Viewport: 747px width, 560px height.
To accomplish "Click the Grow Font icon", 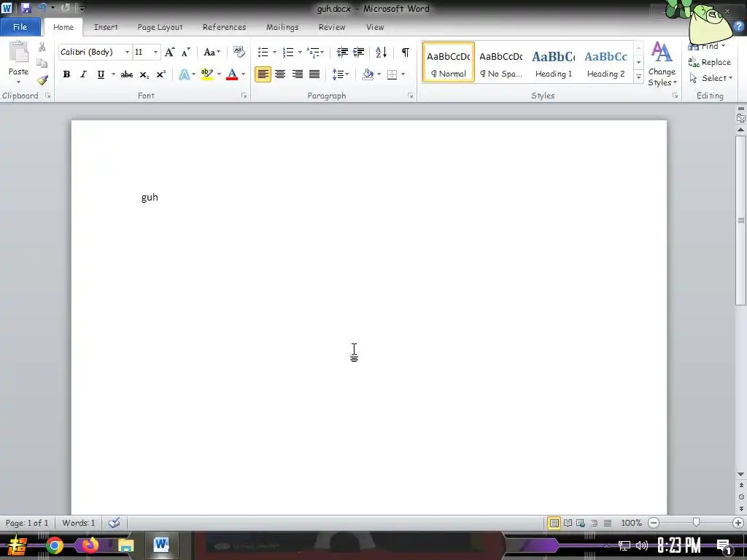I will [169, 52].
